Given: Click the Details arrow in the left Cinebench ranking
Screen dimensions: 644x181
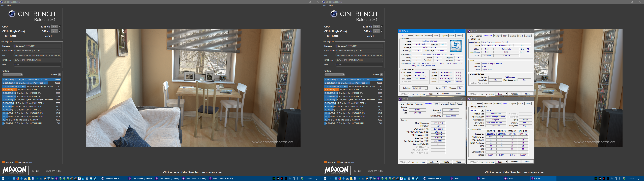Looking at the screenshot, I should pos(60,75).
